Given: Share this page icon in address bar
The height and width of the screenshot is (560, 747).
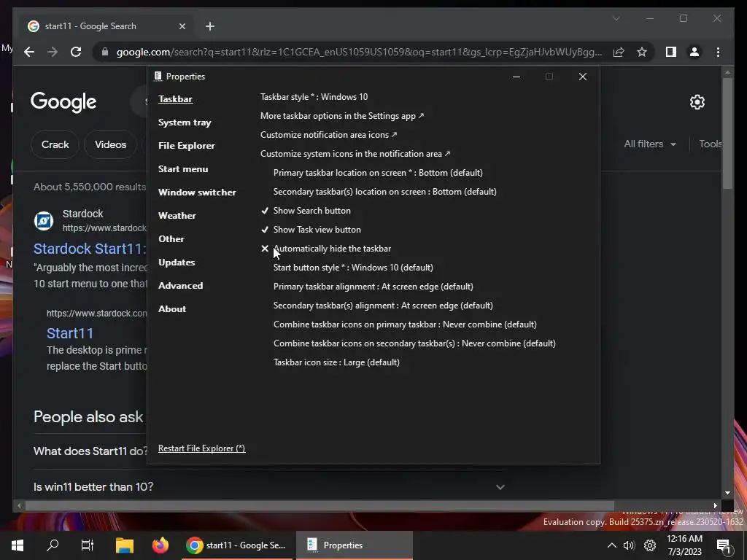Looking at the screenshot, I should [x=619, y=52].
